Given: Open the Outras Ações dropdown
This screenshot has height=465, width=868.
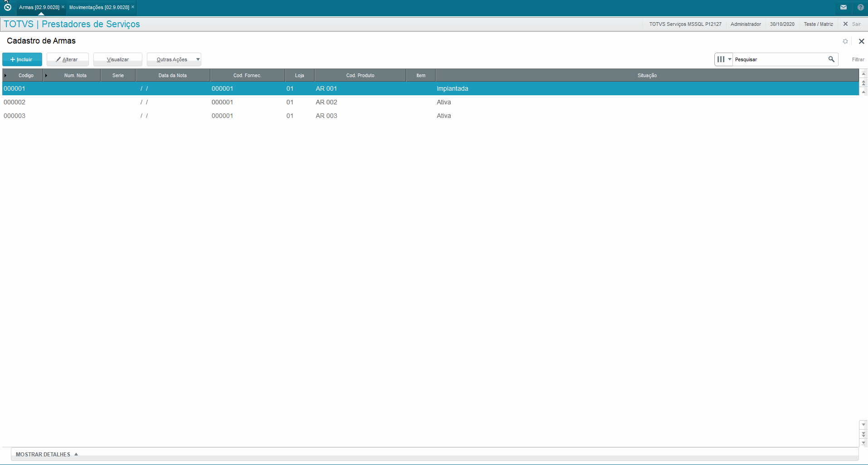Looking at the screenshot, I should pos(174,59).
